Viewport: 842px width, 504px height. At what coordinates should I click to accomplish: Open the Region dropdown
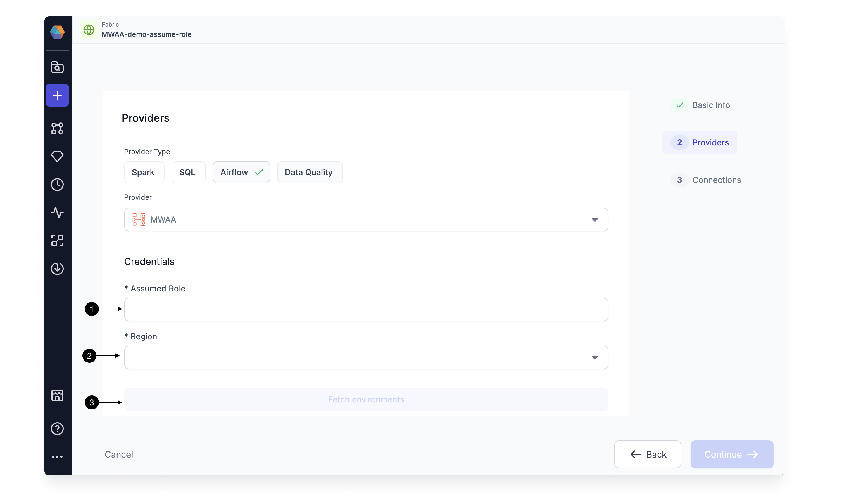click(366, 357)
